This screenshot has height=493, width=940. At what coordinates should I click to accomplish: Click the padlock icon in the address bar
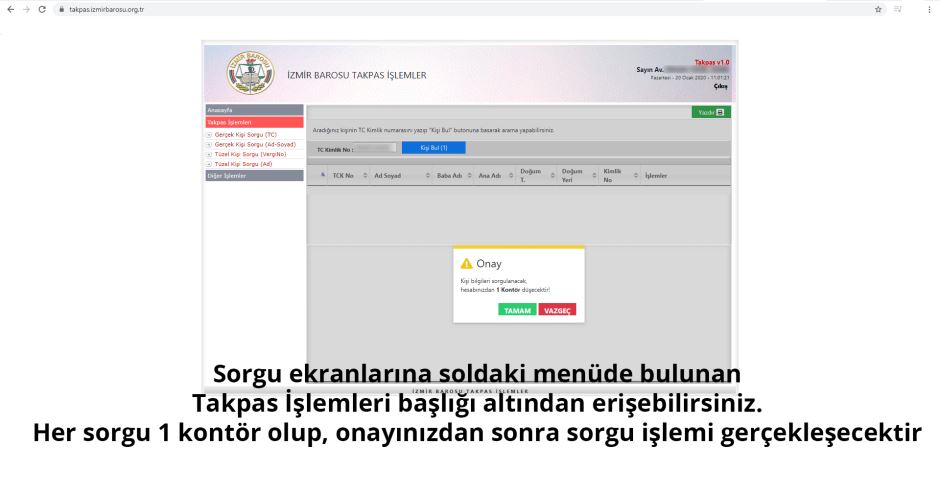(x=62, y=10)
